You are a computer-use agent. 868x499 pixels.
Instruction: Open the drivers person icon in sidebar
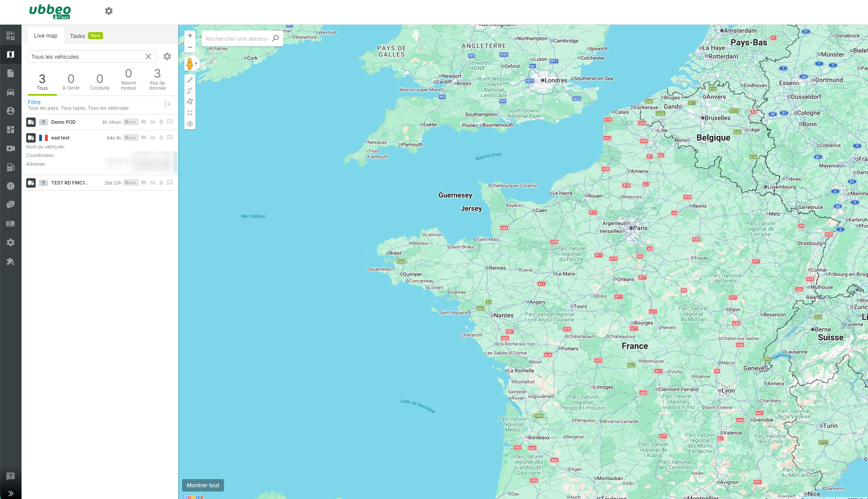coord(11,111)
